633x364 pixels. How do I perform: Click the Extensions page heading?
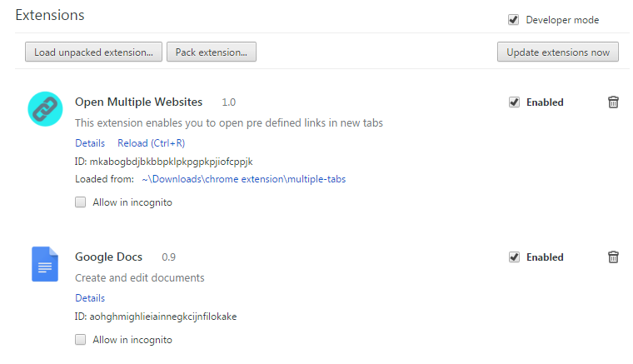(x=50, y=15)
